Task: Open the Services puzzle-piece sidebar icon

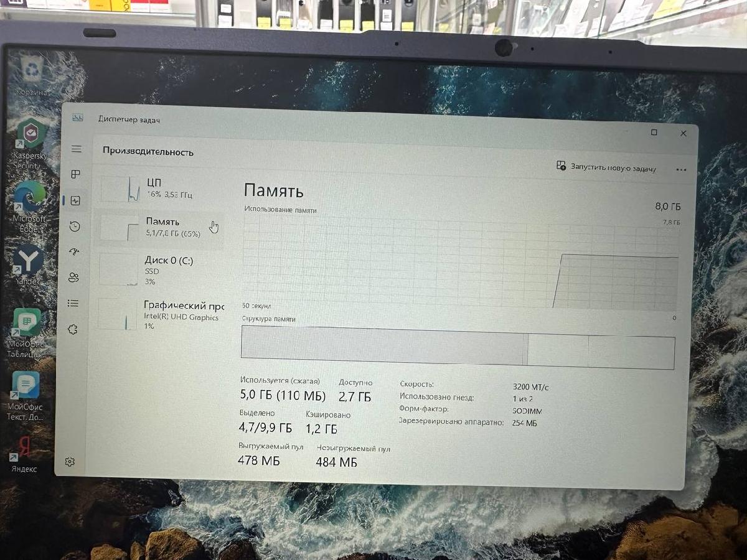Action: coord(73,330)
